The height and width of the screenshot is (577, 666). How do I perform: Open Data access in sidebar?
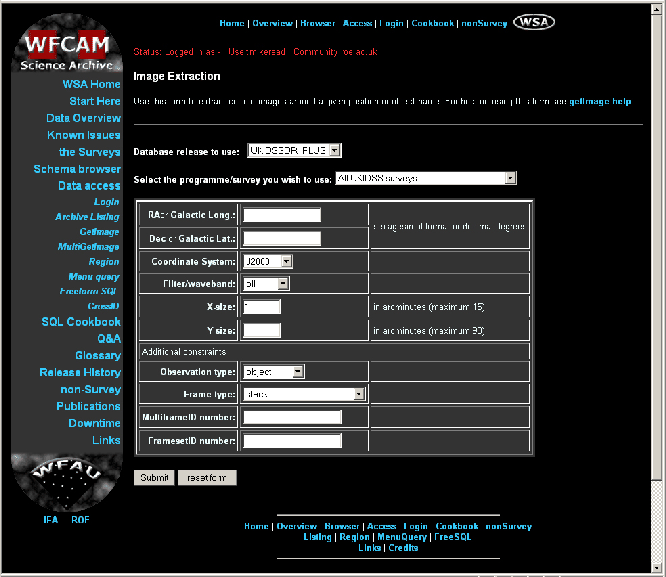[x=89, y=186]
